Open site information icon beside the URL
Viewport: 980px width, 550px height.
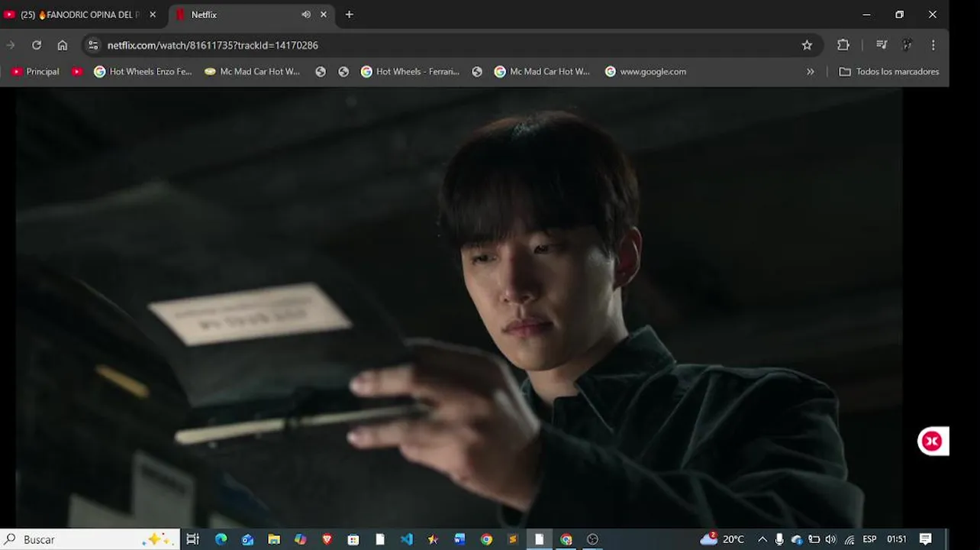click(x=93, y=45)
